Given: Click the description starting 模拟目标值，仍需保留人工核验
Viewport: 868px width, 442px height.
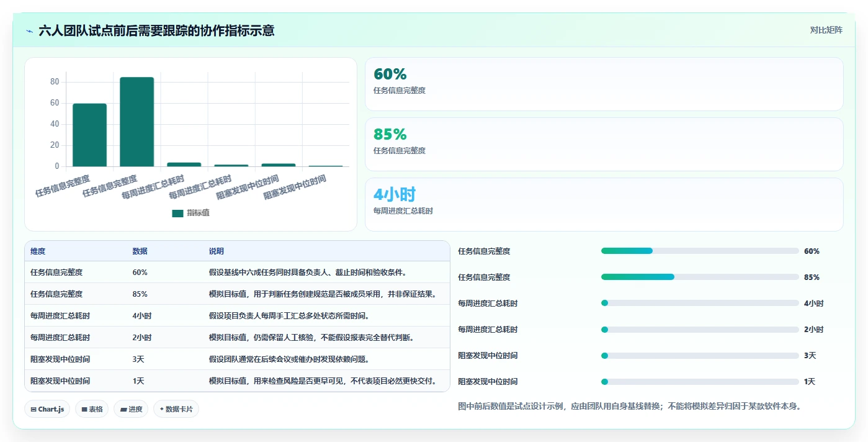Looking at the screenshot, I should [x=311, y=338].
